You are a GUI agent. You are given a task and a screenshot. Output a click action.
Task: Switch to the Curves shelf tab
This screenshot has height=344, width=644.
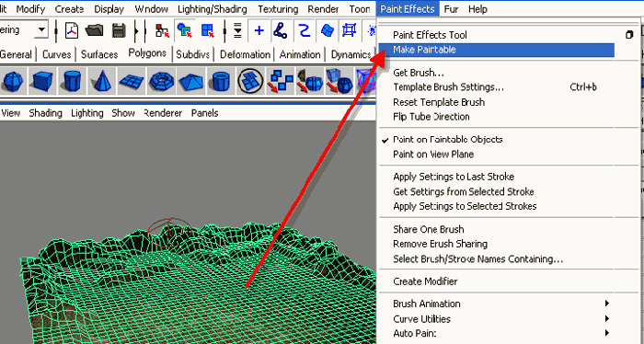click(x=57, y=54)
